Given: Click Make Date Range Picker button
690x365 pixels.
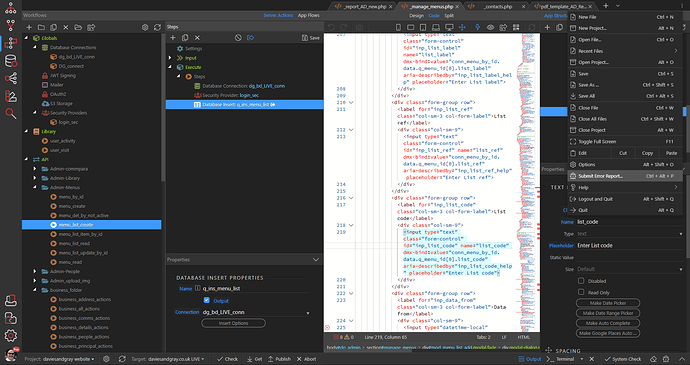Looking at the screenshot, I should click(x=608, y=313).
